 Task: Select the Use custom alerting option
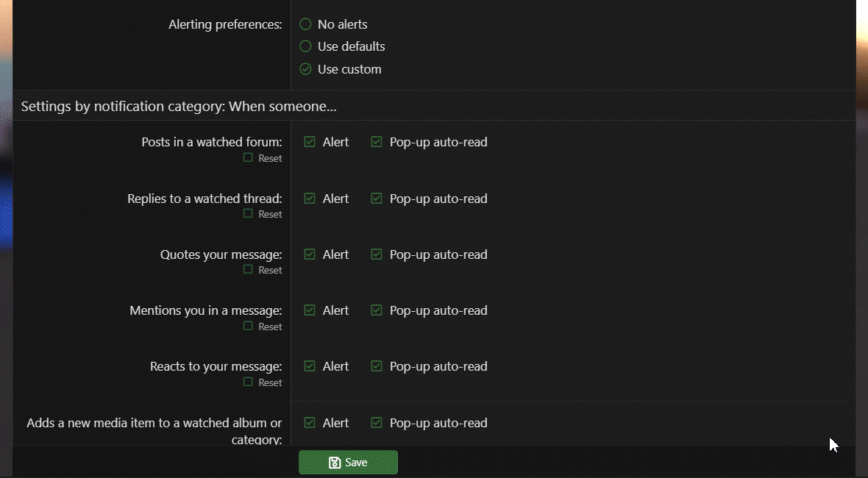click(306, 69)
